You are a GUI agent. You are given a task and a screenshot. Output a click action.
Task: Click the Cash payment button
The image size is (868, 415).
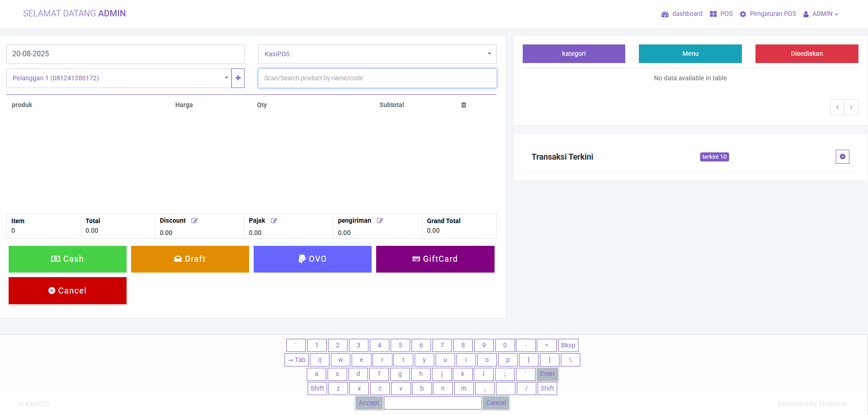67,259
